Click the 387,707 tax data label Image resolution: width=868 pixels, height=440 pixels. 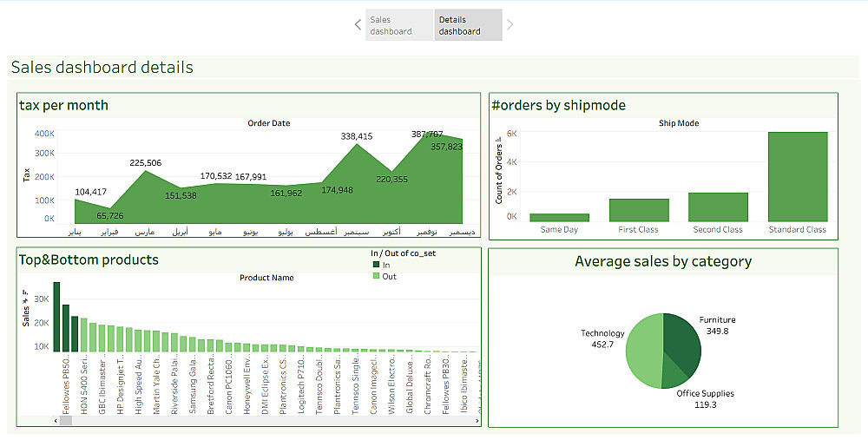coord(427,134)
